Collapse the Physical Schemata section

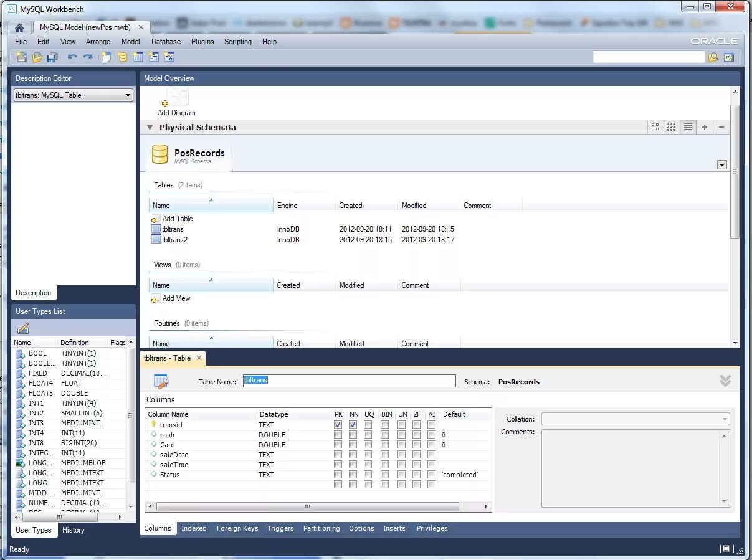click(x=150, y=127)
